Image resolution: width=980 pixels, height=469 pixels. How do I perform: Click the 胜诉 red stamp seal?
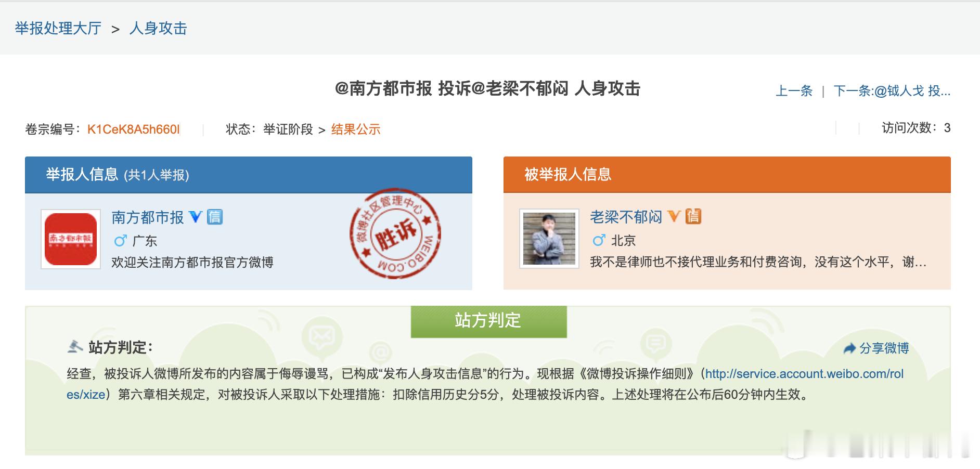[x=395, y=233]
